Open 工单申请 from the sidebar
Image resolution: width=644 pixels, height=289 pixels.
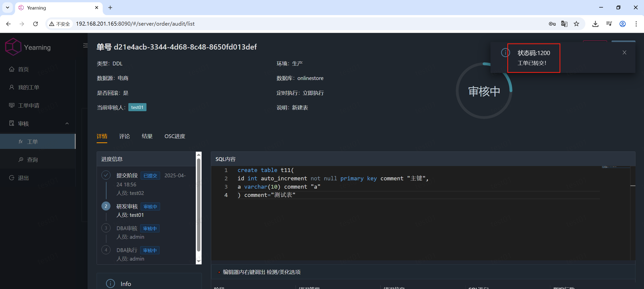point(28,105)
